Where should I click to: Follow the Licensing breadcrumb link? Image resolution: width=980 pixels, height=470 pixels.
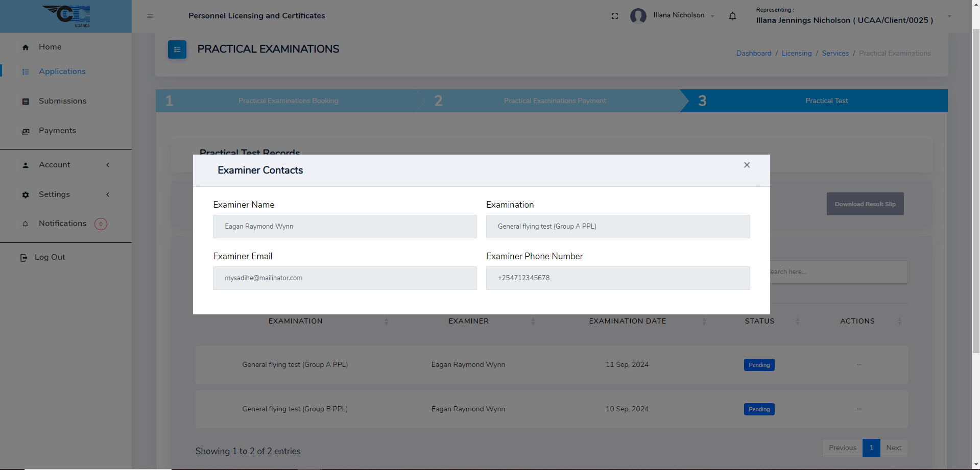point(796,54)
